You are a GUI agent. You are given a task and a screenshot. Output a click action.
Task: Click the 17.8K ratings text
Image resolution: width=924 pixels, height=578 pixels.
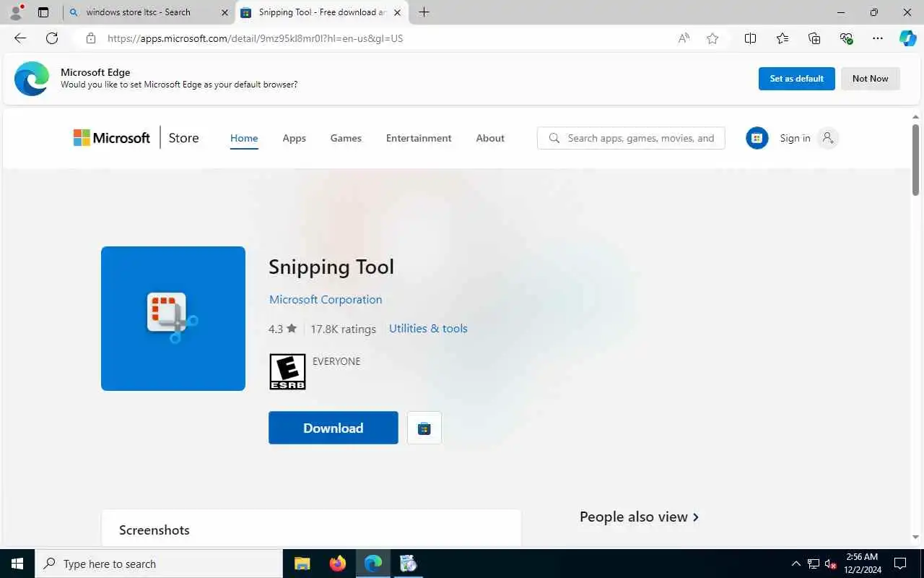[343, 329]
